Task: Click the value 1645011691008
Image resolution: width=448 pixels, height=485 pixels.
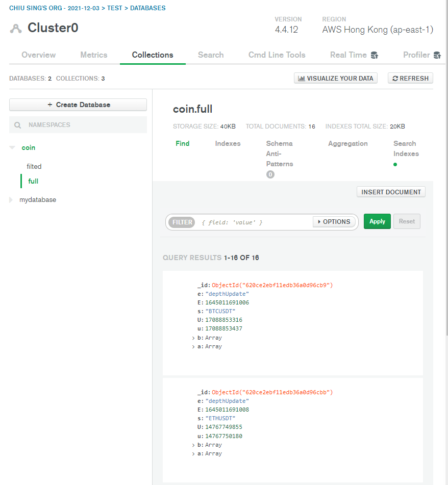Action: 227,410
